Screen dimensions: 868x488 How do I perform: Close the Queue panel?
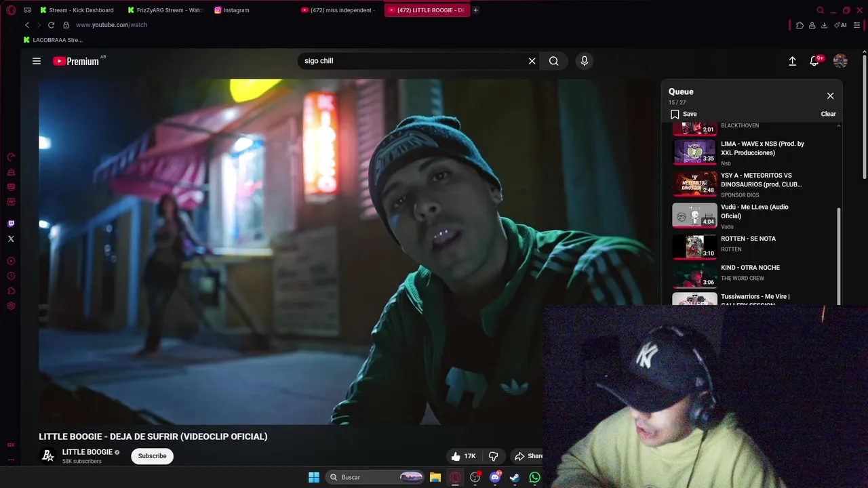tap(830, 96)
